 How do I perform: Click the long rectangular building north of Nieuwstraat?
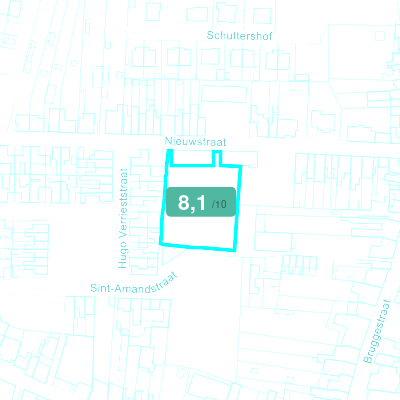click(x=224, y=94)
